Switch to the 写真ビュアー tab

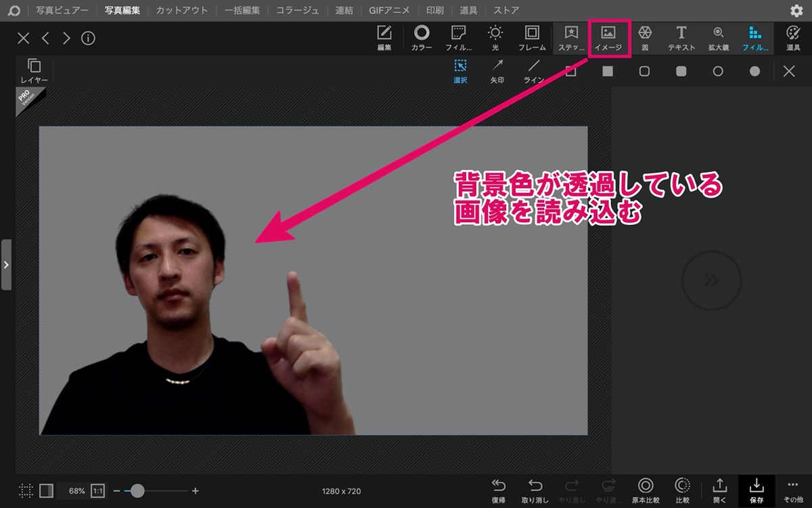[62, 11]
